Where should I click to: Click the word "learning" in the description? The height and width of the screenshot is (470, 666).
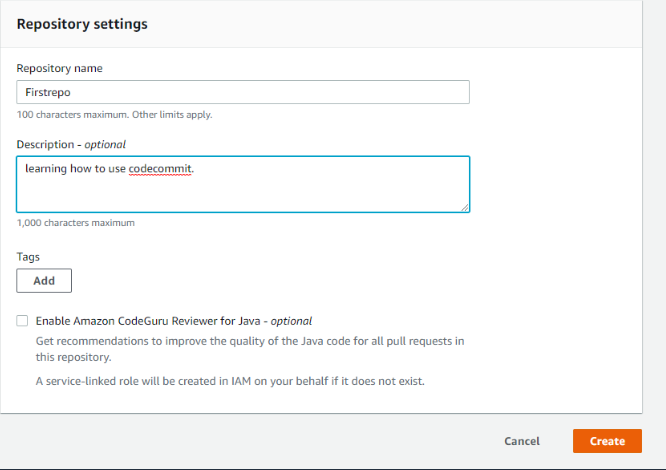(x=46, y=169)
